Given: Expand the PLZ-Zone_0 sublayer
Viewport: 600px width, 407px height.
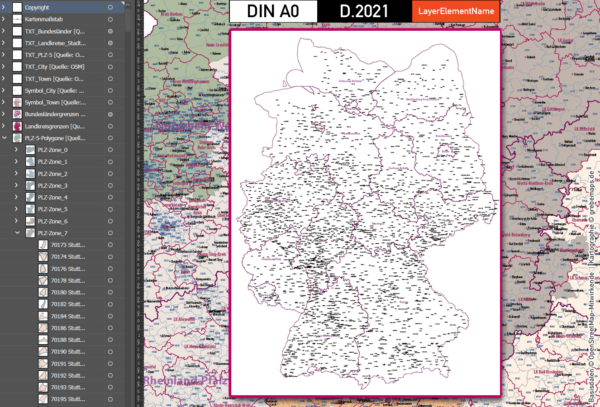Looking at the screenshot, I should (16, 150).
